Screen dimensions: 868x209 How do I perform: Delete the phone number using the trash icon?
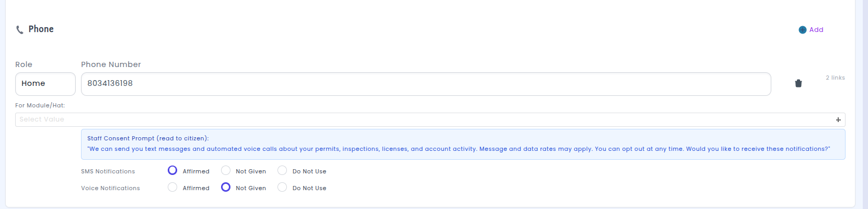tap(798, 83)
